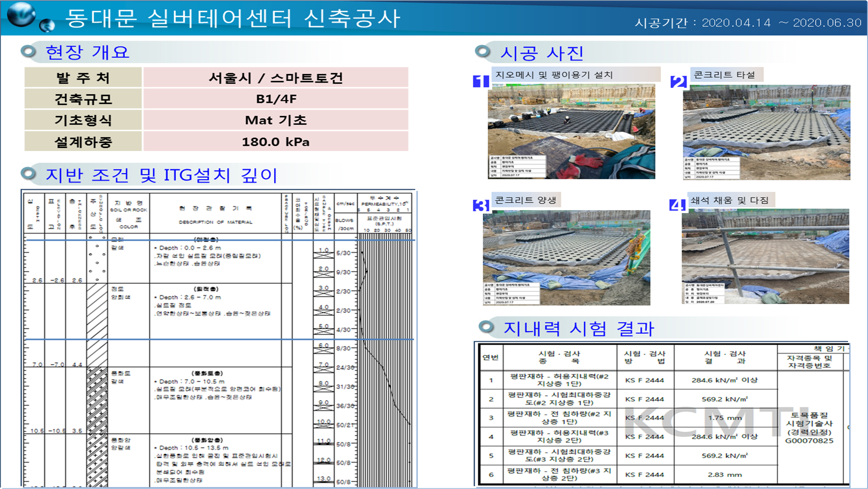Select the license number G00070825

(x=809, y=441)
